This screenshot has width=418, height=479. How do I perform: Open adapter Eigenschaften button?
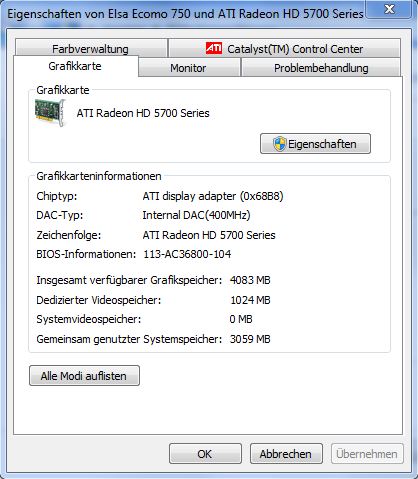click(315, 144)
